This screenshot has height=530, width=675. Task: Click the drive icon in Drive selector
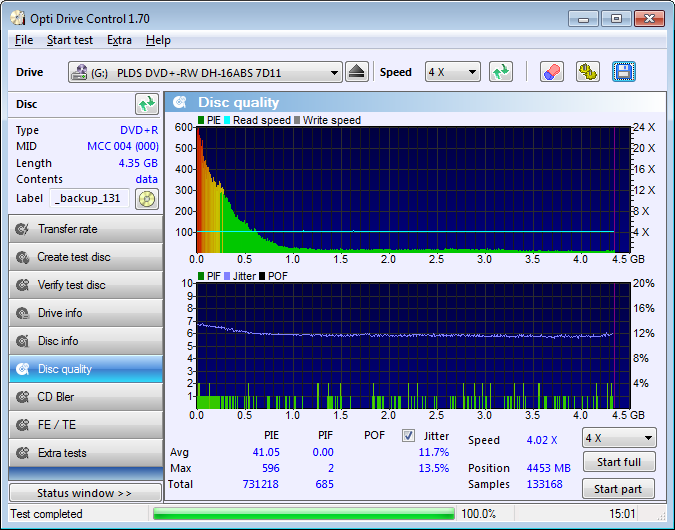[x=79, y=72]
